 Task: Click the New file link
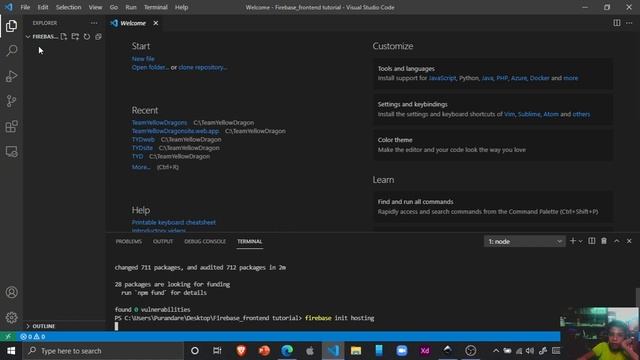(x=143, y=59)
